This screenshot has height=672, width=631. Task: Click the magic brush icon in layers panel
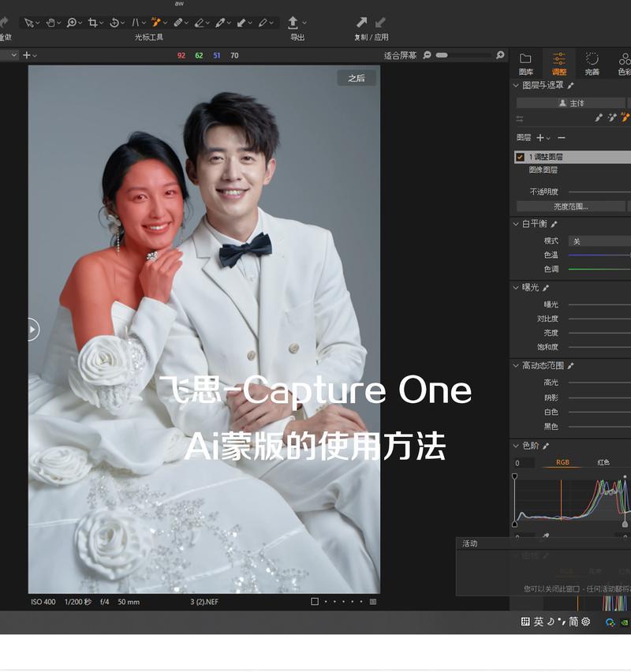point(612,118)
